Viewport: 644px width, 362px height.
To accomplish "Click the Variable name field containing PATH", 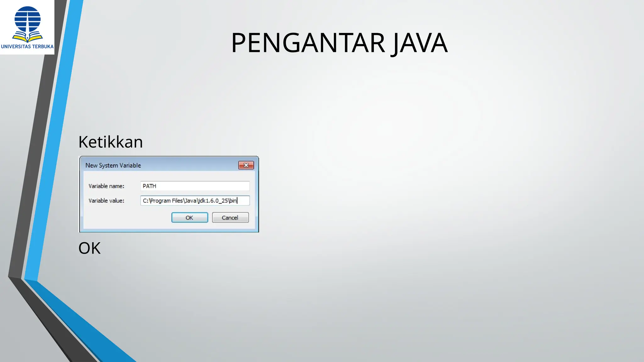I will pos(195,186).
